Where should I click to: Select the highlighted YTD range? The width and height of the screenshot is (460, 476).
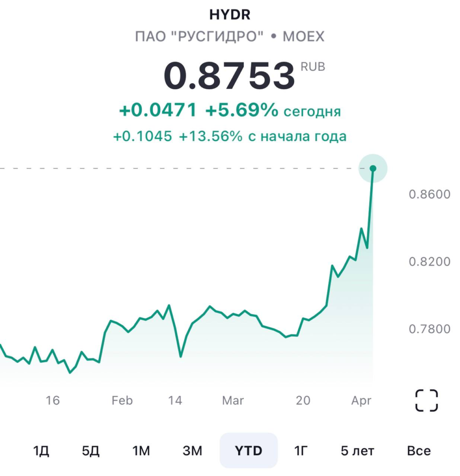pos(248,450)
